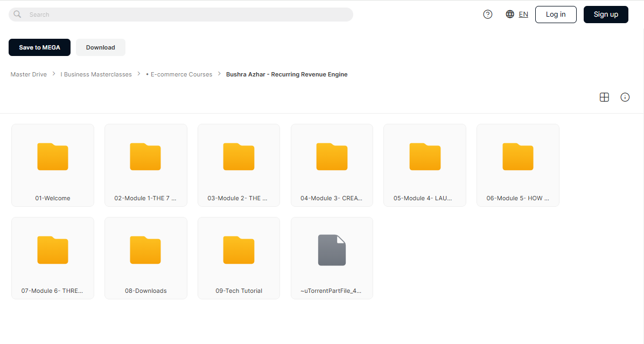Screen dimensions: 644x344
Task: Click the 01-Welcome label
Action: point(53,198)
